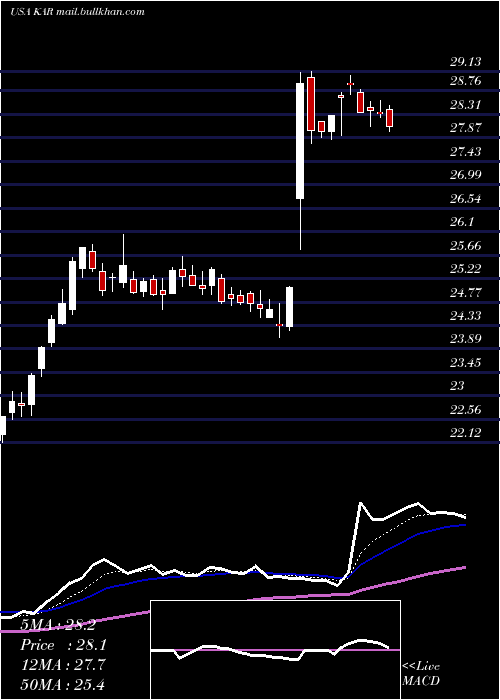Click the MACD inset chart panel

pyautogui.click(x=275, y=650)
